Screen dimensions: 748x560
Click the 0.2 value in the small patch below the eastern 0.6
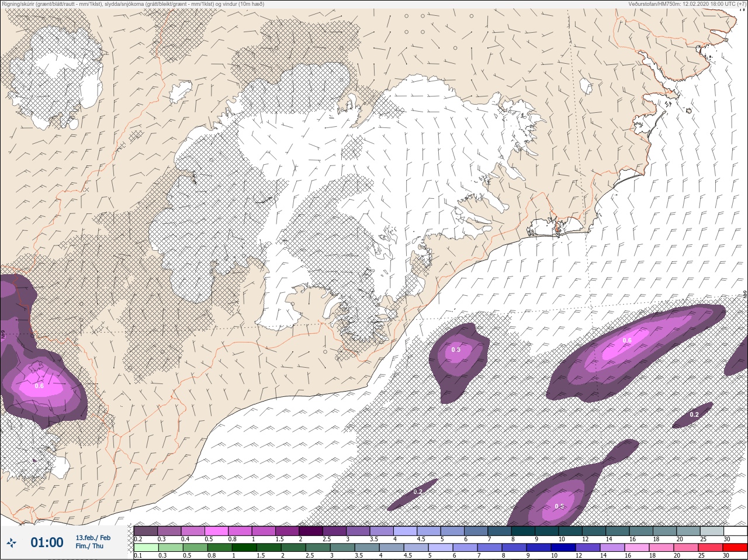(x=694, y=414)
